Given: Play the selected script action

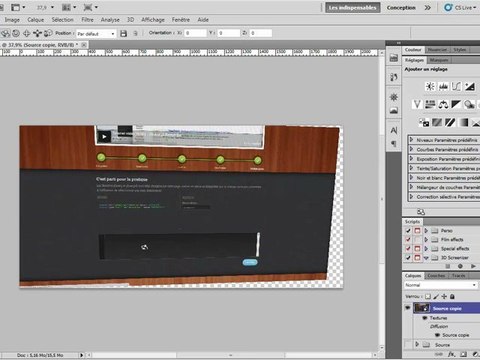Looking at the screenshot, I should click(x=473, y=266).
